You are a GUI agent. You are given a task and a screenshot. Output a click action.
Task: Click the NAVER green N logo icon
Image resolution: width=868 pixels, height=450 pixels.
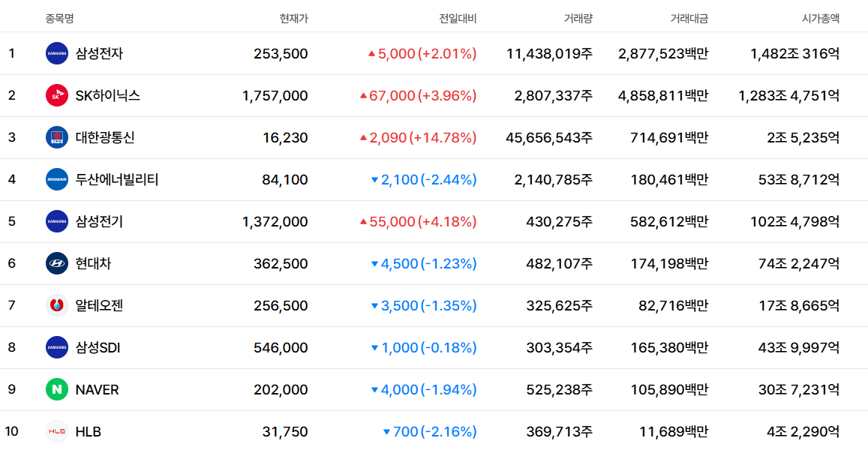[57, 390]
